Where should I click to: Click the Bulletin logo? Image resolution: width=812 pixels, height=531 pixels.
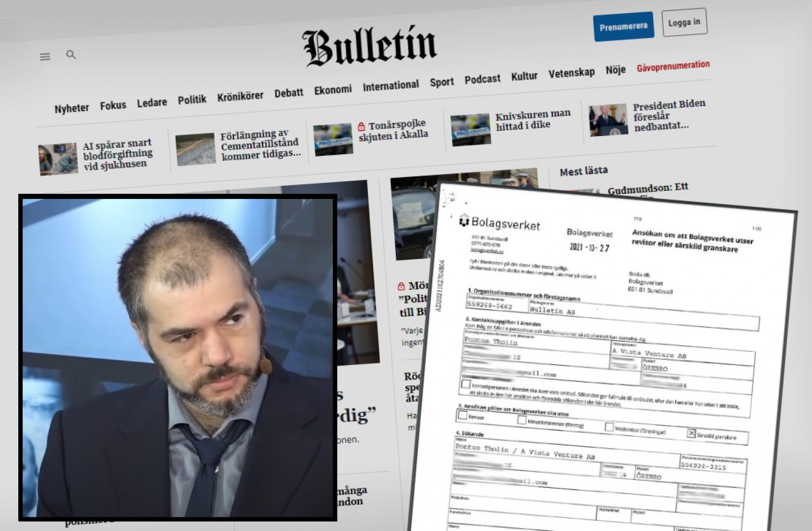370,46
